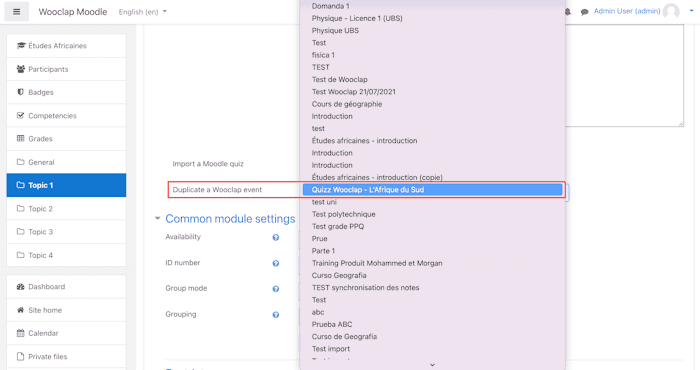Click the Site home house icon

[21, 310]
